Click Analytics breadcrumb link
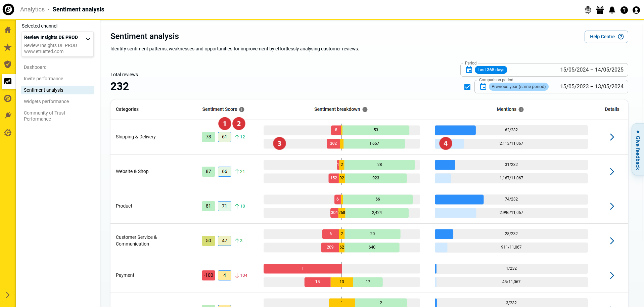This screenshot has height=307, width=644. click(32, 9)
